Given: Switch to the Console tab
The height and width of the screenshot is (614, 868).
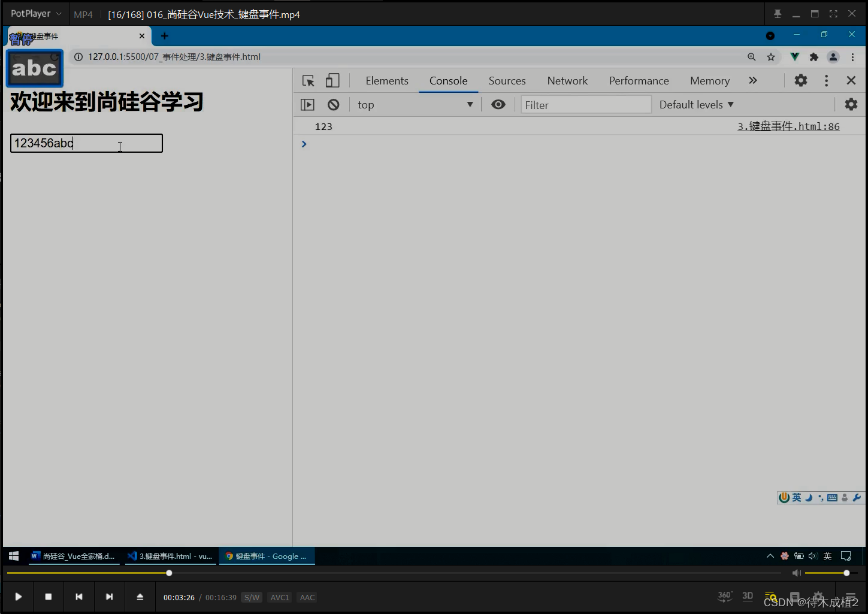Looking at the screenshot, I should coord(448,81).
